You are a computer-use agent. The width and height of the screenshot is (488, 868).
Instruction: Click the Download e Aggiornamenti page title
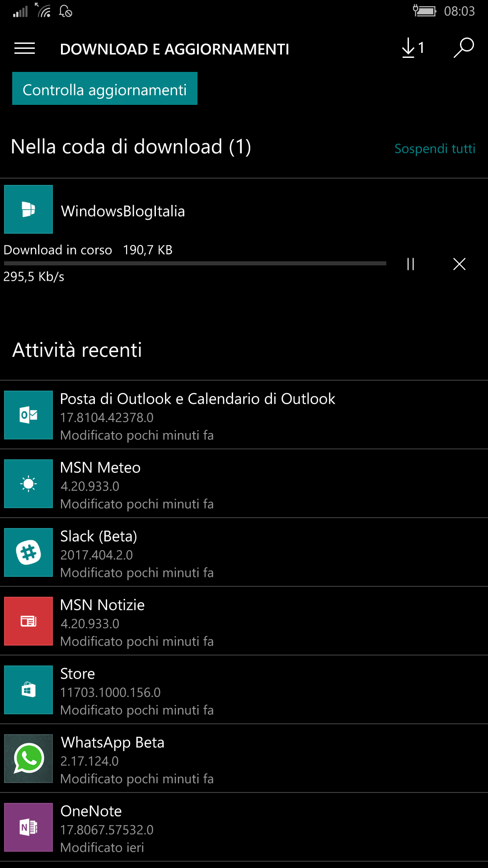pos(174,49)
